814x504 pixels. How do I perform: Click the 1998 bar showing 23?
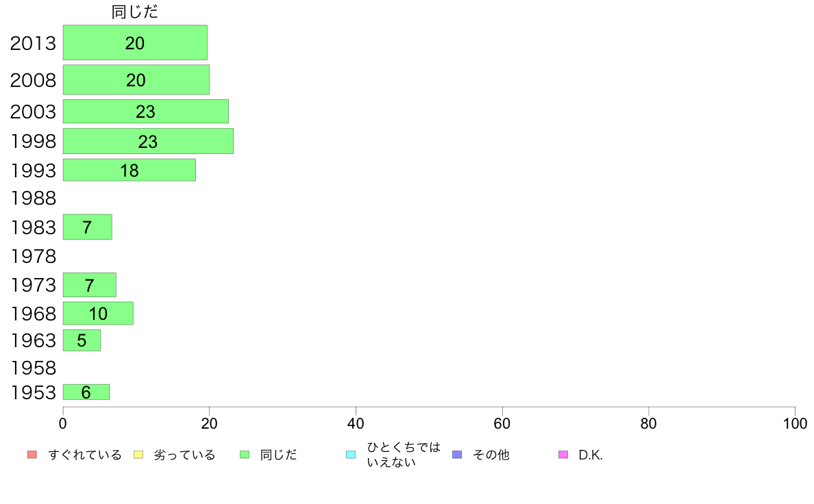pyautogui.click(x=148, y=141)
